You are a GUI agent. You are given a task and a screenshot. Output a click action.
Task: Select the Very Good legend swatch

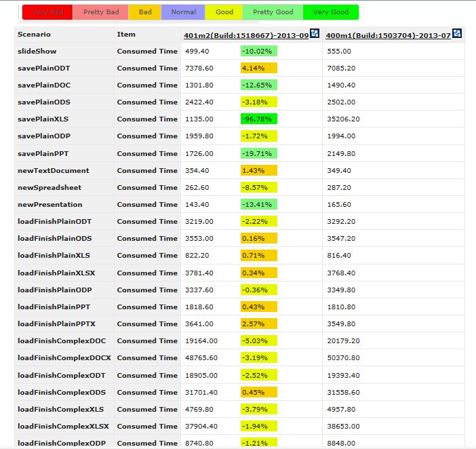click(331, 12)
